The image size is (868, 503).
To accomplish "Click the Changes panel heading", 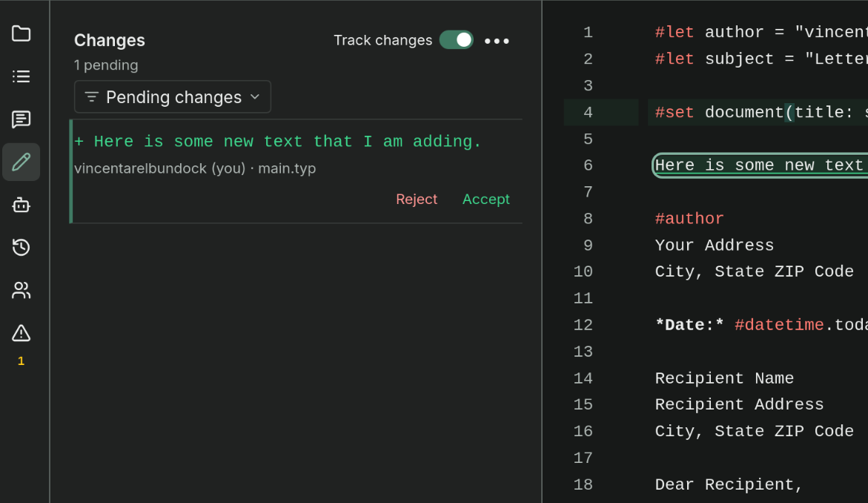I will pyautogui.click(x=110, y=41).
